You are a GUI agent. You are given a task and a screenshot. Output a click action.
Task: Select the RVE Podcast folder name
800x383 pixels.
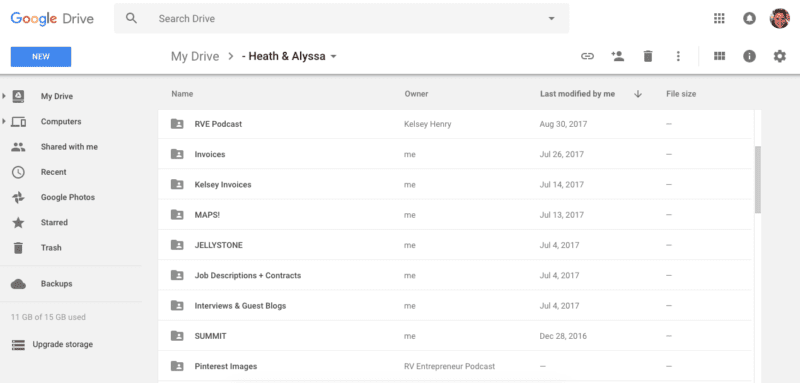pyautogui.click(x=218, y=124)
